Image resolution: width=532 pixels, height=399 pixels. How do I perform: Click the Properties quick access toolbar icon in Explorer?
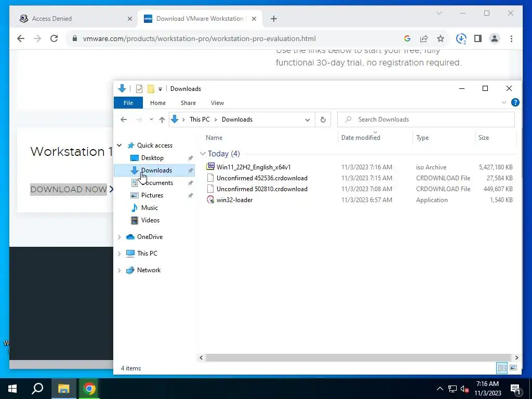point(139,89)
